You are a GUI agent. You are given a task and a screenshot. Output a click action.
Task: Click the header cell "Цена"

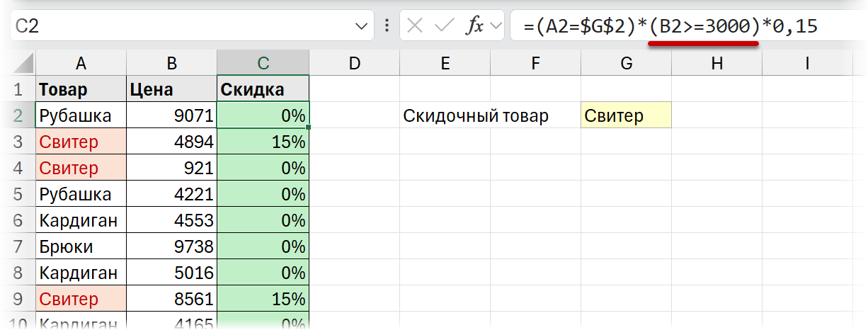click(x=172, y=89)
